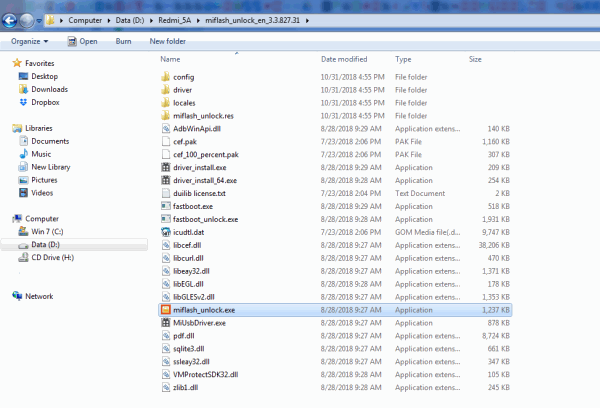Click the MiUsbDriver.exe application icon
The height and width of the screenshot is (408, 600).
(x=165, y=323)
